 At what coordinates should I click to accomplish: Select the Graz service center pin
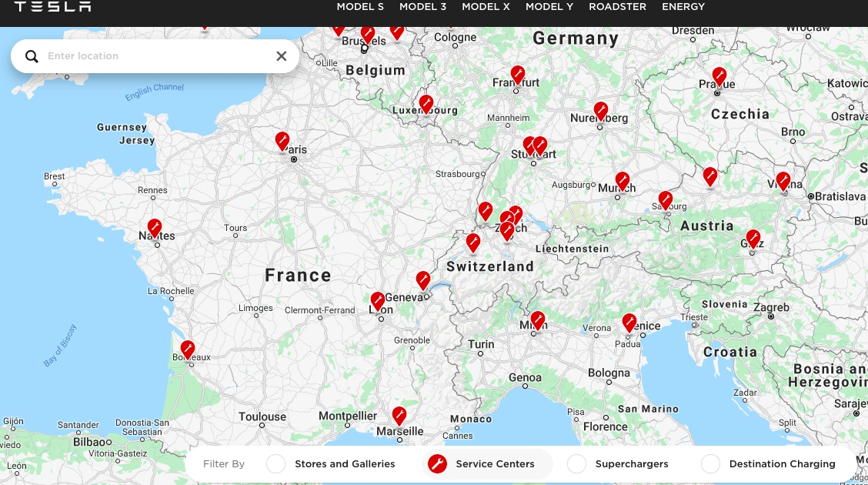coord(753,239)
